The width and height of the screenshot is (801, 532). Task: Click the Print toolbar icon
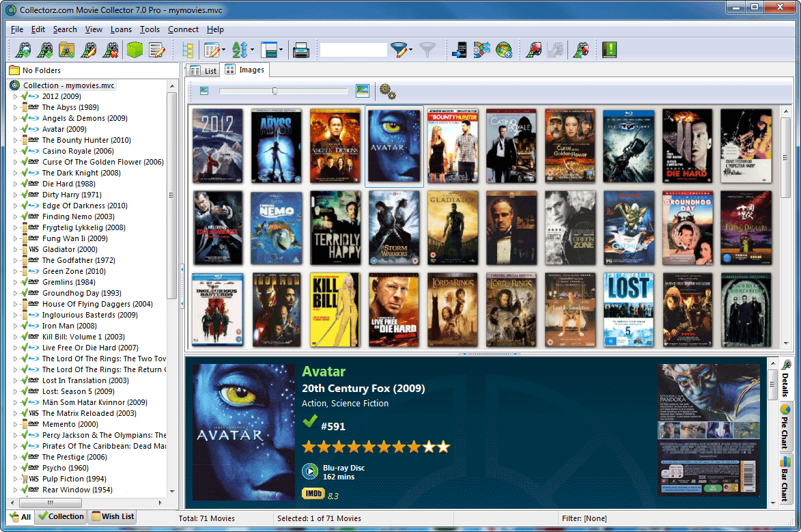point(301,50)
